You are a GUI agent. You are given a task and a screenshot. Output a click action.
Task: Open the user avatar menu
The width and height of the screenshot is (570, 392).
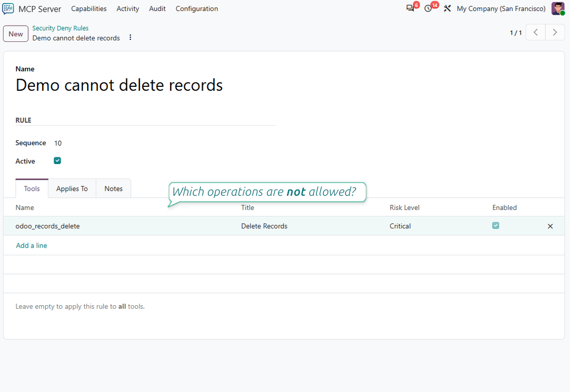pos(558,9)
